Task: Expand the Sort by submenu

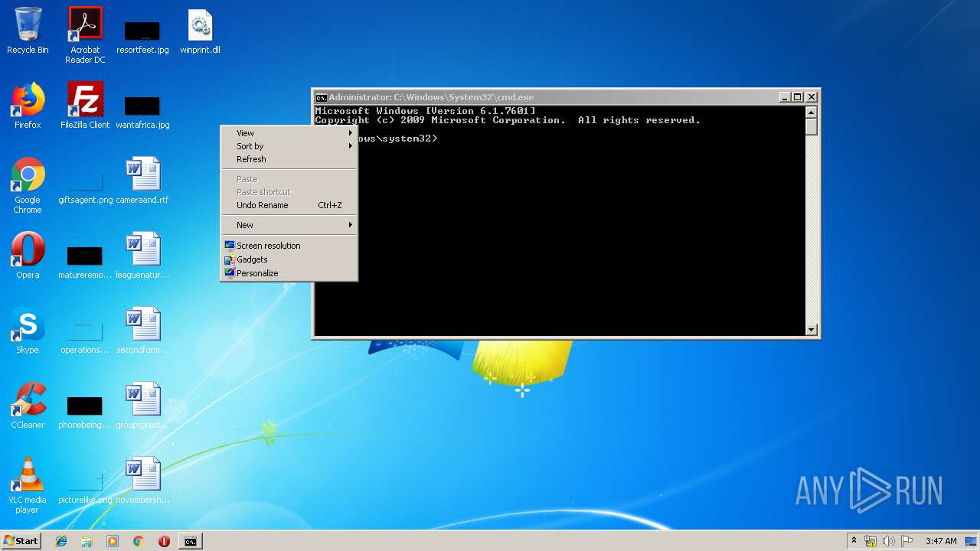Action: [289, 146]
